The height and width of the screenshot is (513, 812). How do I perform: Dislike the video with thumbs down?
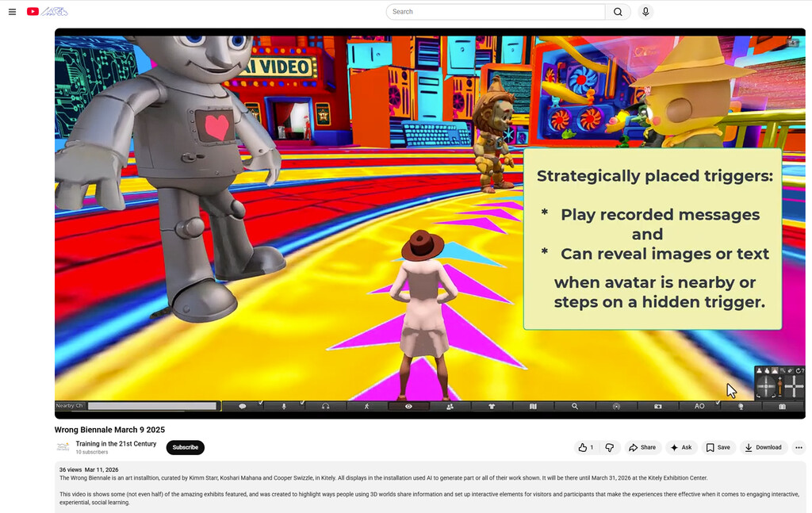click(x=609, y=447)
